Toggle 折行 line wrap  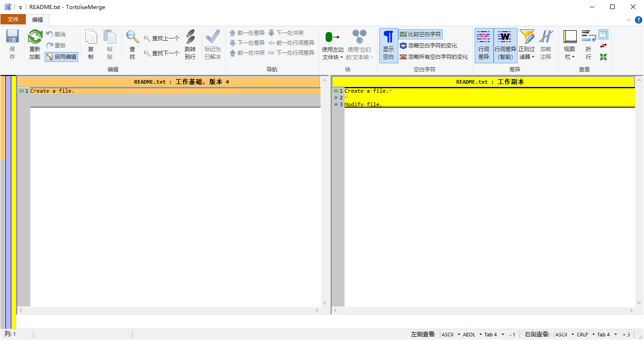pos(588,45)
